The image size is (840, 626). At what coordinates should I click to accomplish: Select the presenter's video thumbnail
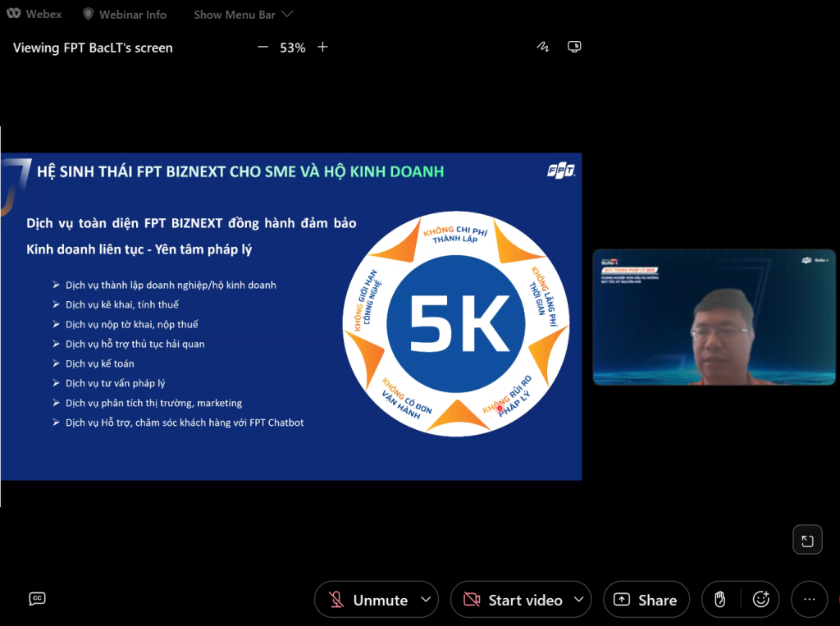[x=714, y=318]
